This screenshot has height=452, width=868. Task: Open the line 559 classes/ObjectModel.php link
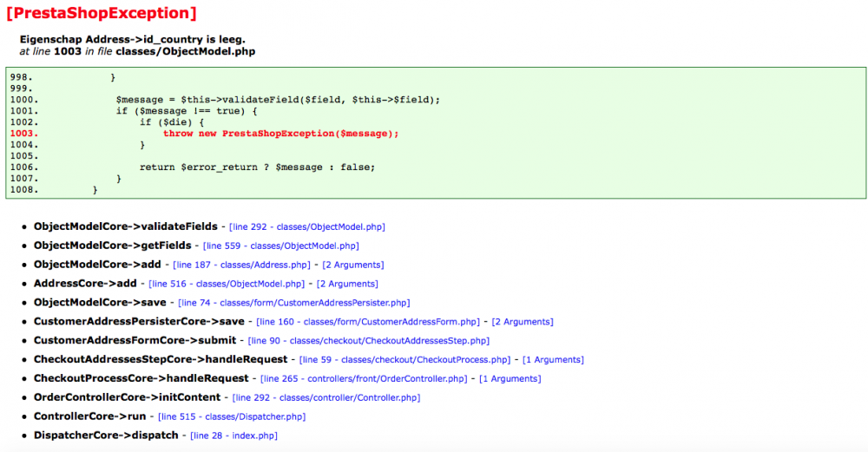[280, 246]
